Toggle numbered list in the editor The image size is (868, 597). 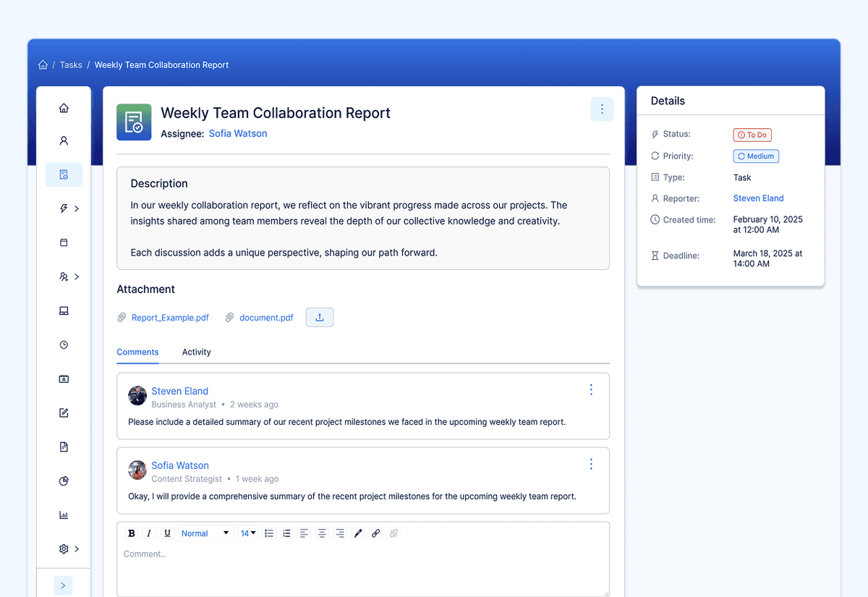(x=286, y=533)
